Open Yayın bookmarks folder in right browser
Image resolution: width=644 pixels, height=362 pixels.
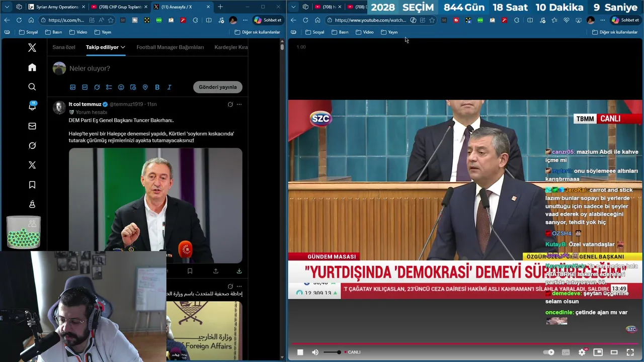click(x=389, y=32)
